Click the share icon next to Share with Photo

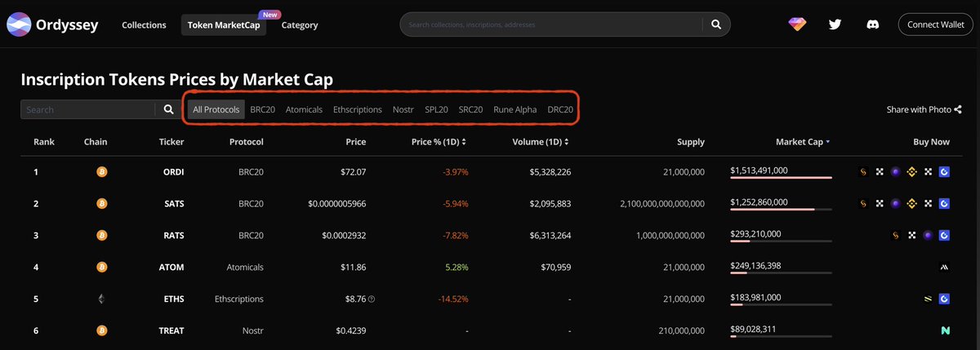958,109
